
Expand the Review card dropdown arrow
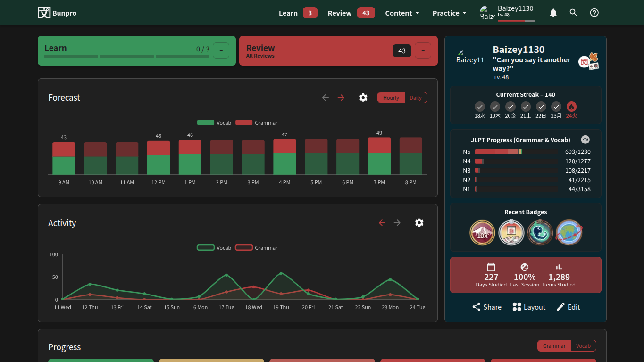[x=423, y=51]
